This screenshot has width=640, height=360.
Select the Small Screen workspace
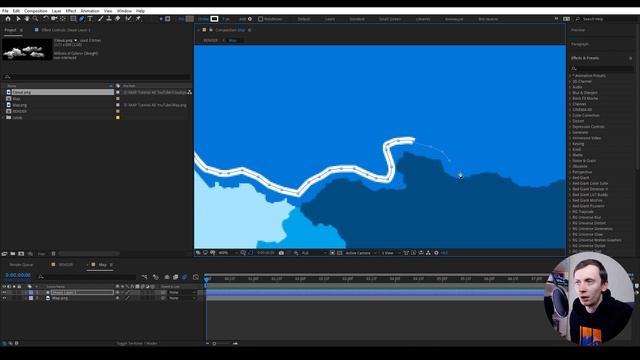click(x=390, y=19)
